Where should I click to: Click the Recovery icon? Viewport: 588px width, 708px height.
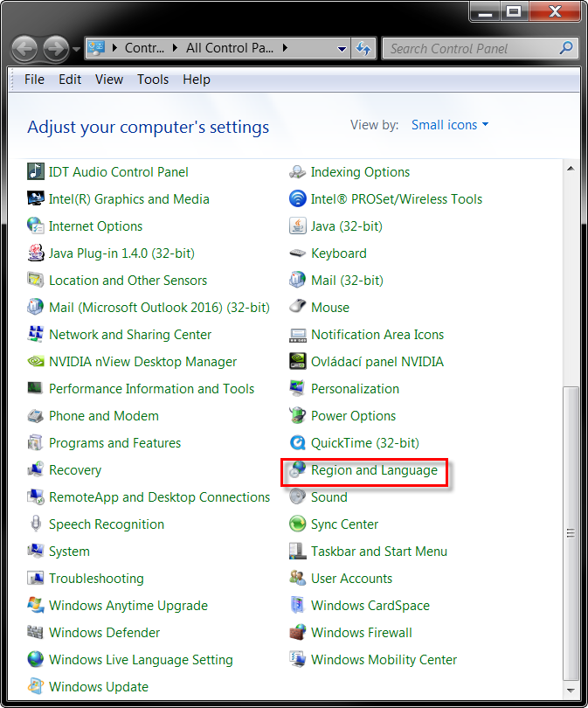pos(36,470)
